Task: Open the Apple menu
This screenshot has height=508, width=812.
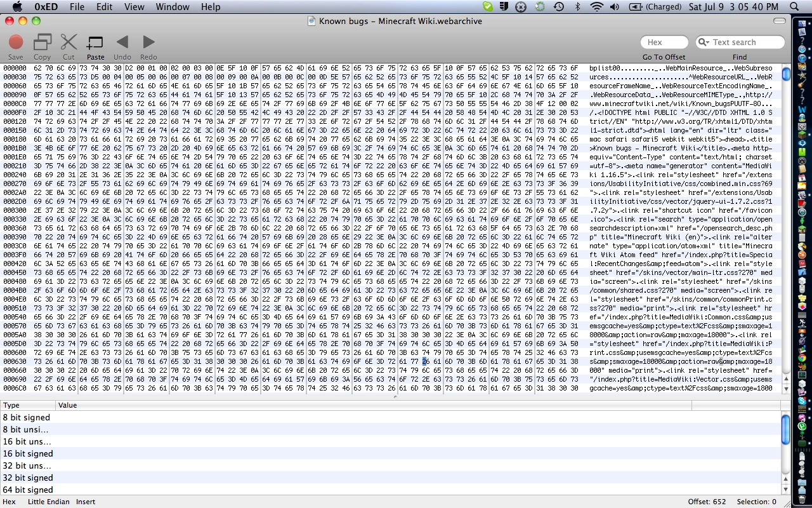Action: [17, 7]
